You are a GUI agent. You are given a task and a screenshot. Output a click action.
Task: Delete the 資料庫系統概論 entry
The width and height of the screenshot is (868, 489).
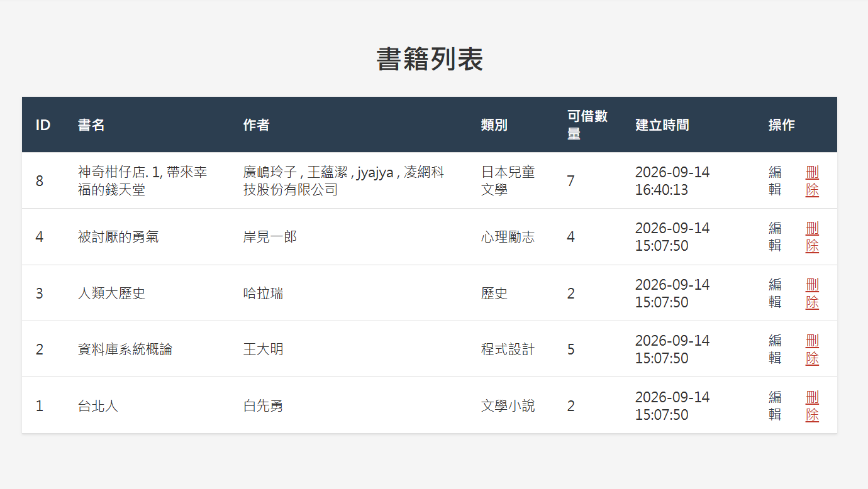812,349
